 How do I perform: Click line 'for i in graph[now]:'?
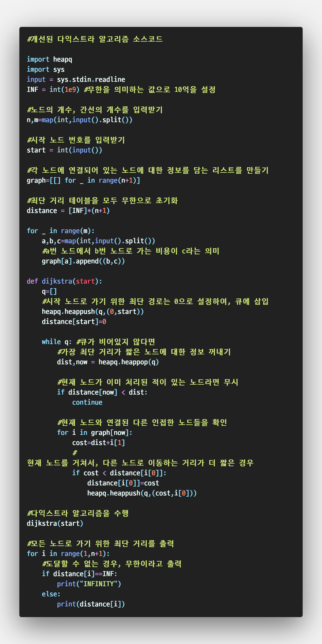point(95,433)
